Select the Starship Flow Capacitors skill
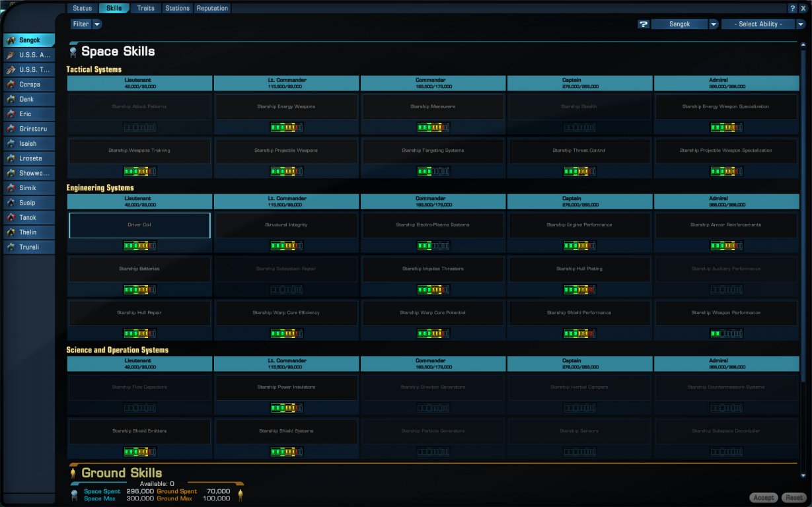 coord(139,388)
